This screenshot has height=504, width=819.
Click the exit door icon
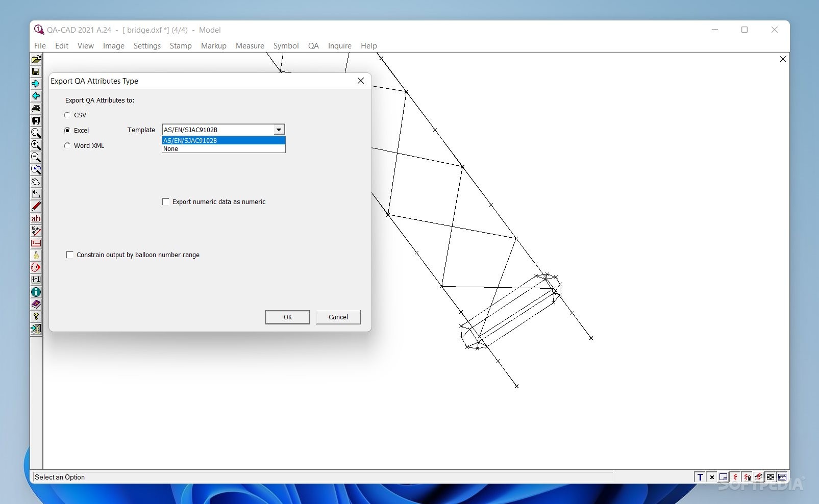(x=36, y=329)
